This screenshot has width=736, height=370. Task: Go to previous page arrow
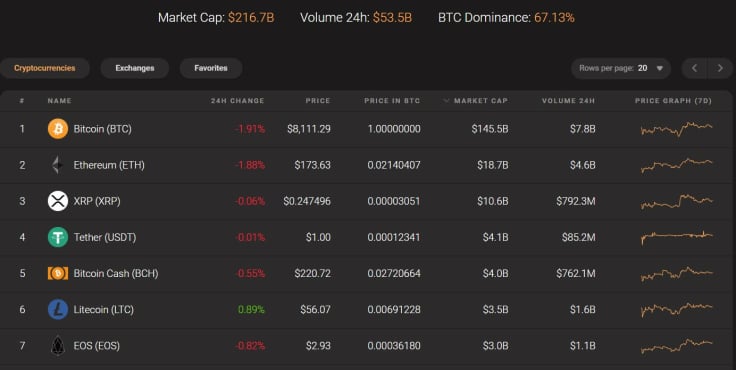click(694, 68)
